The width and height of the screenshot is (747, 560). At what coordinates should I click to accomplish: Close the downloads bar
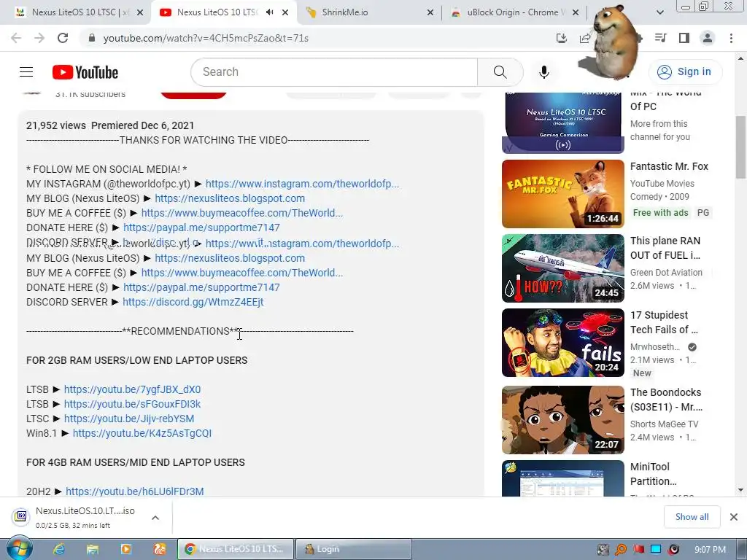734,517
